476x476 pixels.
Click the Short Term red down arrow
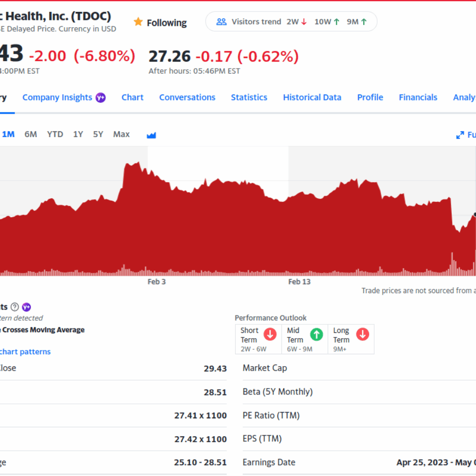click(270, 334)
